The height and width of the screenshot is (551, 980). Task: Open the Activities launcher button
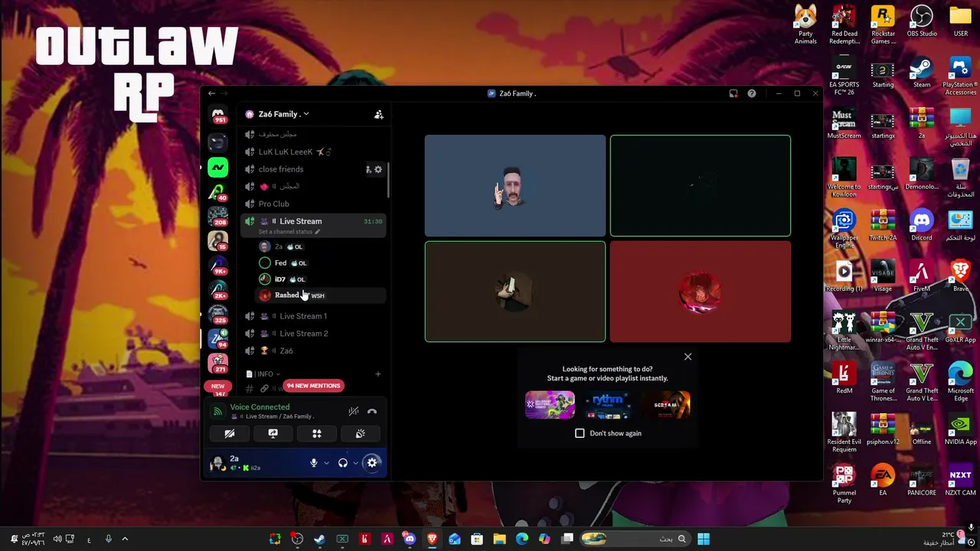317,434
